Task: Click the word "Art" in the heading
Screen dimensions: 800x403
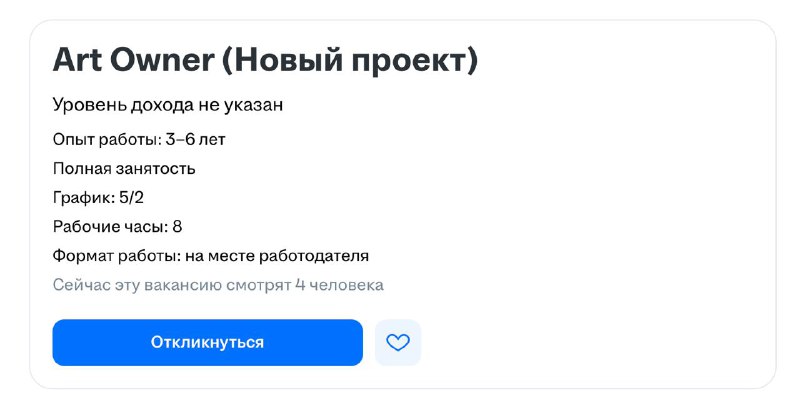Action: coord(75,61)
